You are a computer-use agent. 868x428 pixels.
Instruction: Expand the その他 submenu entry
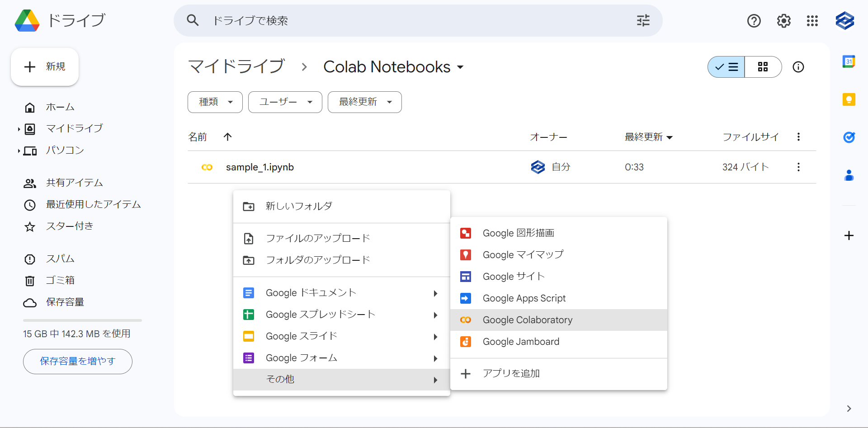pos(341,379)
